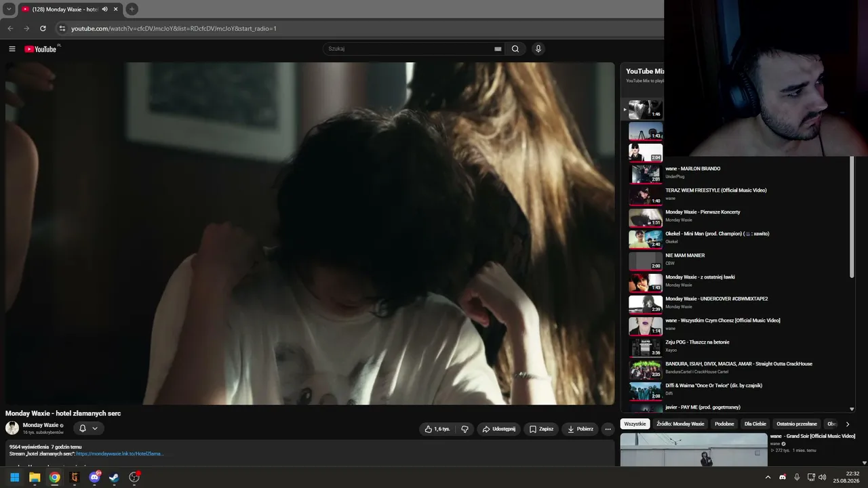Click the playlist vertical scrollbar thumb
Screen dimensions: 868x488
point(852,217)
